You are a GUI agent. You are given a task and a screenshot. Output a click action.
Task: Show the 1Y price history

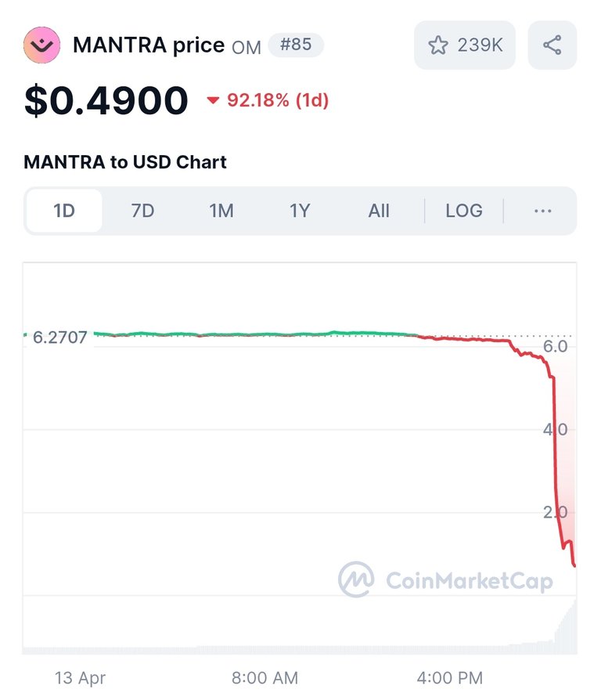click(x=300, y=211)
